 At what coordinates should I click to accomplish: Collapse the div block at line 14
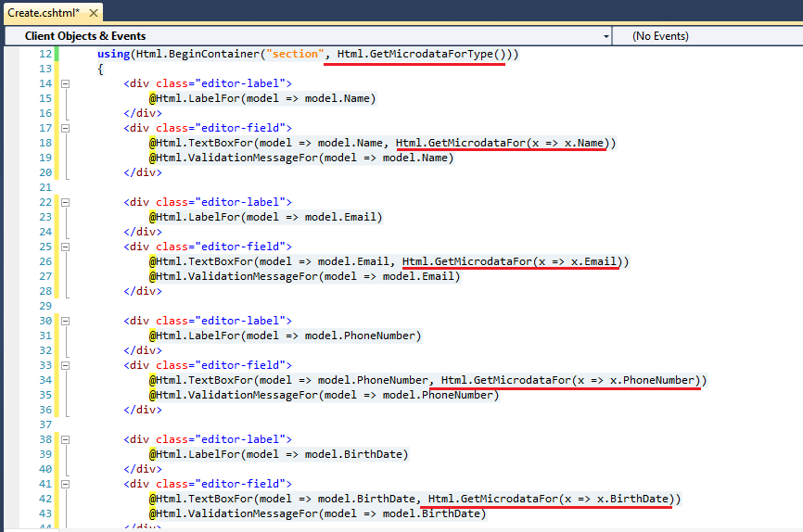pyautogui.click(x=66, y=83)
